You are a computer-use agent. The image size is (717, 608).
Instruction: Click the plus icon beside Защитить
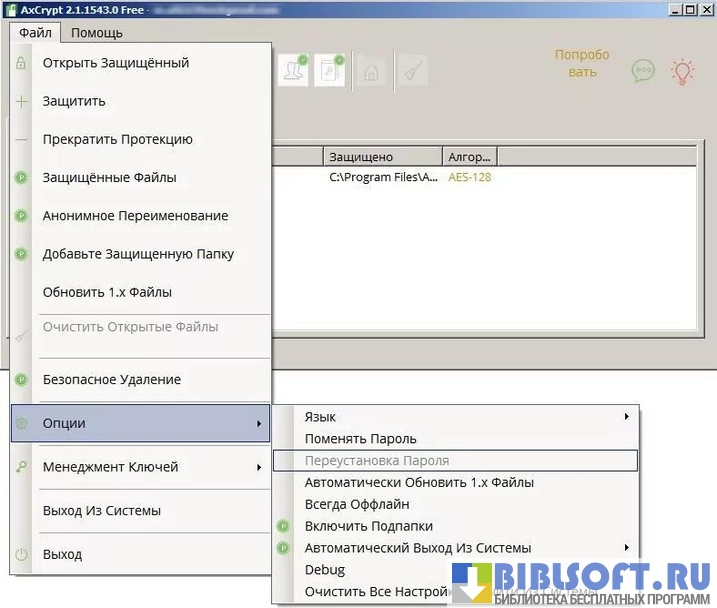pyautogui.click(x=21, y=101)
